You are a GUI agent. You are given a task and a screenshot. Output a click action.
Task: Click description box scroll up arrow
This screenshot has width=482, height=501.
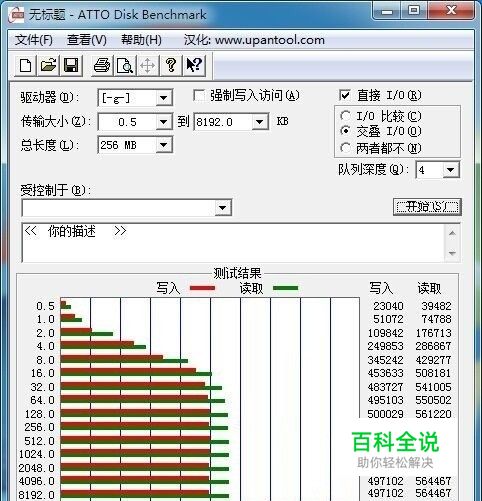pyautogui.click(x=452, y=233)
